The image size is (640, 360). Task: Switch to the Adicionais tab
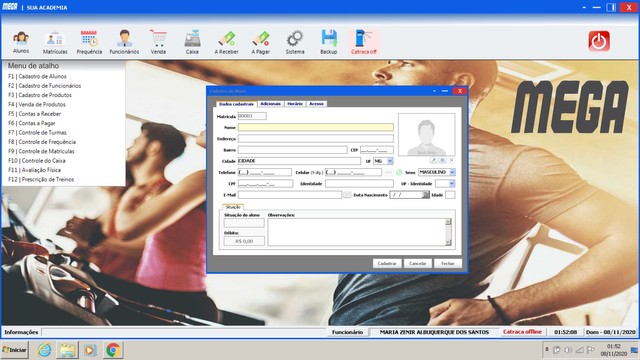(x=271, y=104)
